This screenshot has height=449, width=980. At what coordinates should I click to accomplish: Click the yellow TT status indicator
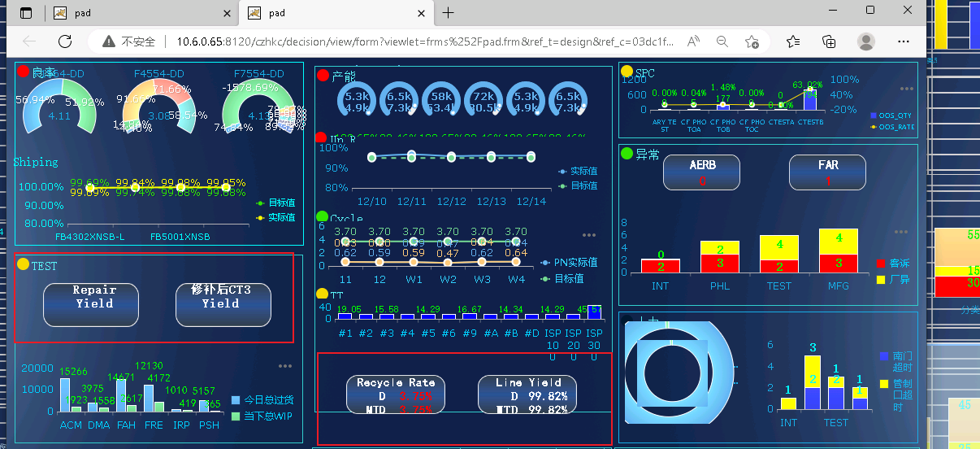point(321,294)
